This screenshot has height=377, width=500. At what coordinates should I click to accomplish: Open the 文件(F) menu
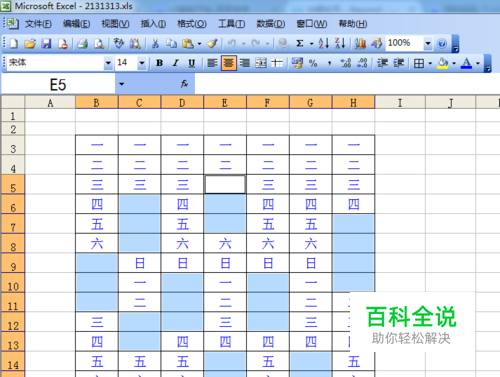(x=38, y=24)
